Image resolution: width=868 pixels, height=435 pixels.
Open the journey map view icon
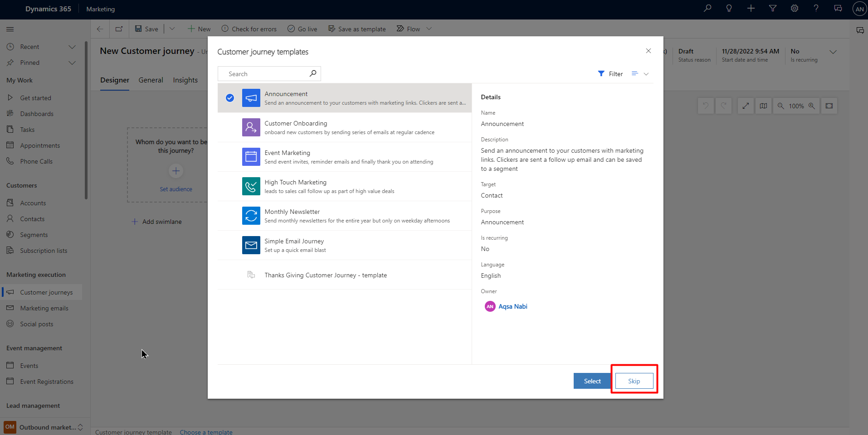(x=764, y=106)
